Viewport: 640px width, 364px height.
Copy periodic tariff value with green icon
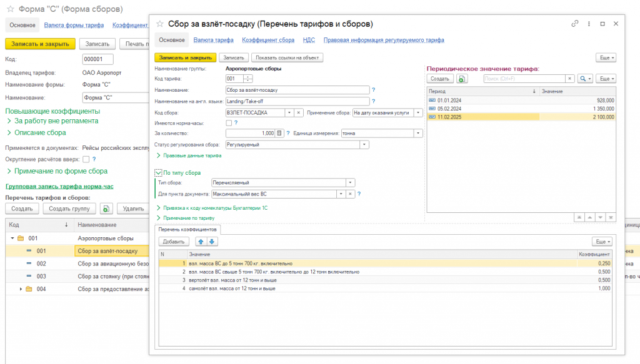[x=462, y=79]
